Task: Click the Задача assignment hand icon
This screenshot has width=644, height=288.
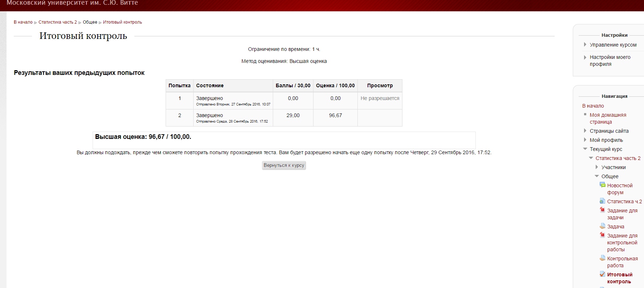Action: click(603, 226)
